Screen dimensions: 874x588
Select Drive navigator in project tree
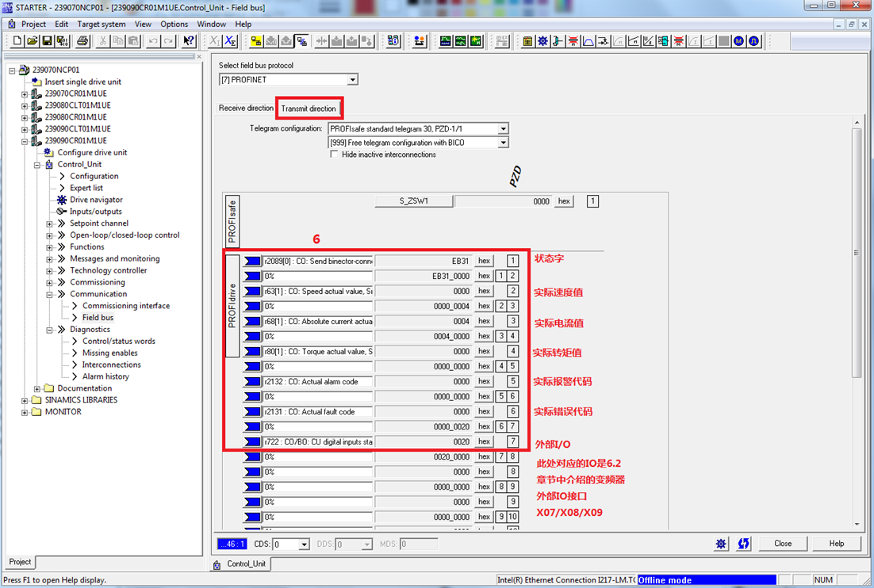point(96,200)
